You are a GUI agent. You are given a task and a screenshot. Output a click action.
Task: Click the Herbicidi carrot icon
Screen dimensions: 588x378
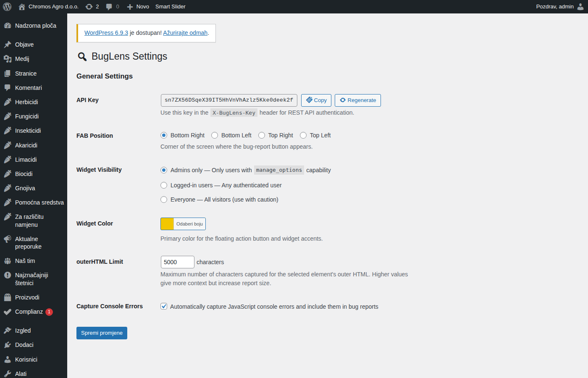tap(8, 102)
